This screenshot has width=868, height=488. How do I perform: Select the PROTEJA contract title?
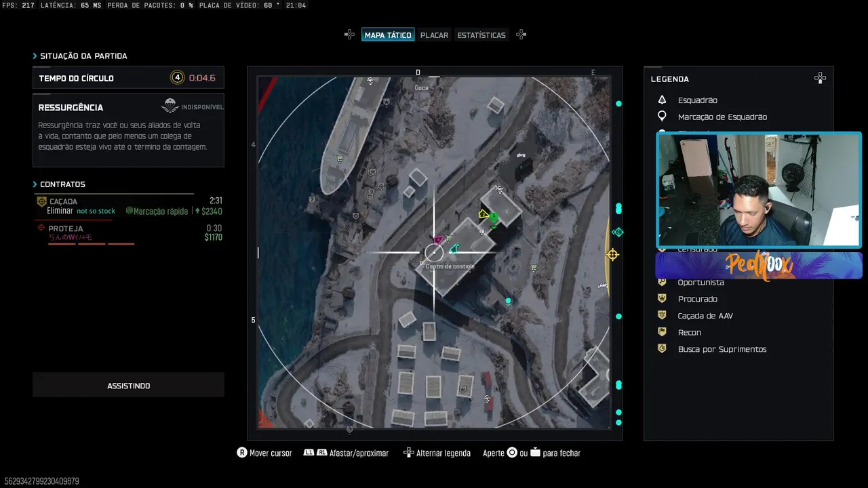coord(66,229)
